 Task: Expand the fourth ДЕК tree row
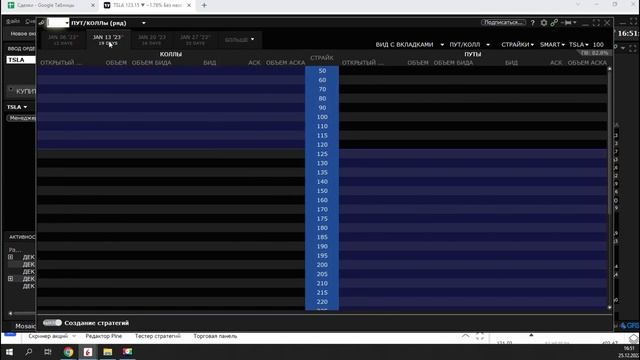pyautogui.click(x=11, y=279)
